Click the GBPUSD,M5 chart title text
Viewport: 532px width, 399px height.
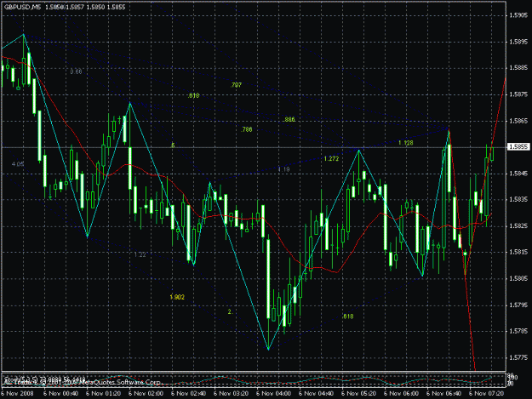tap(22, 7)
